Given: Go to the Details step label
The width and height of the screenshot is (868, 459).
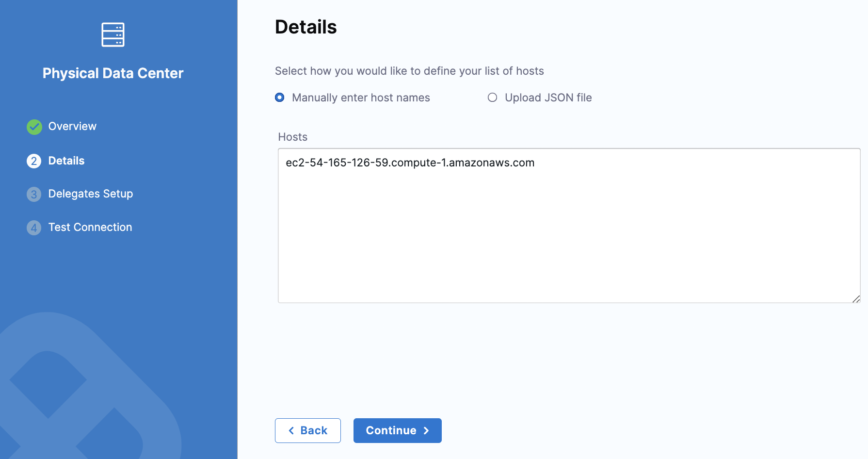Looking at the screenshot, I should [x=66, y=161].
